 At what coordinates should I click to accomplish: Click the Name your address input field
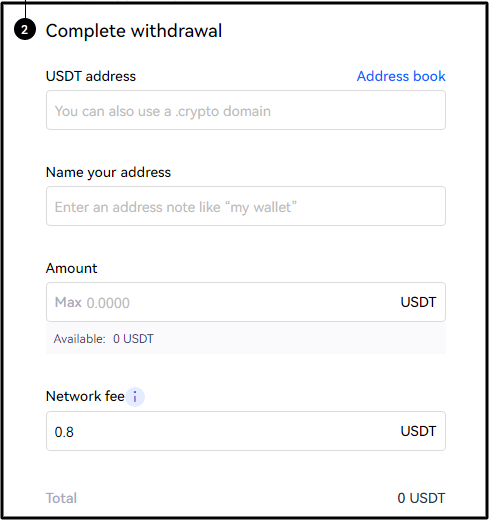pos(246,206)
